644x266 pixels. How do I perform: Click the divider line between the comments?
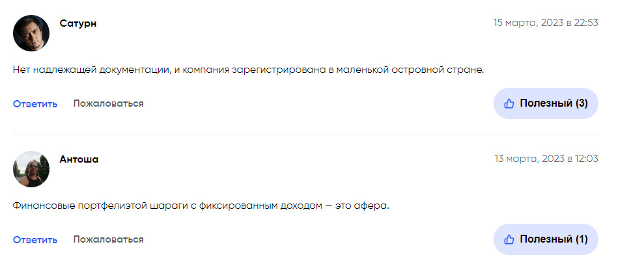click(305, 135)
